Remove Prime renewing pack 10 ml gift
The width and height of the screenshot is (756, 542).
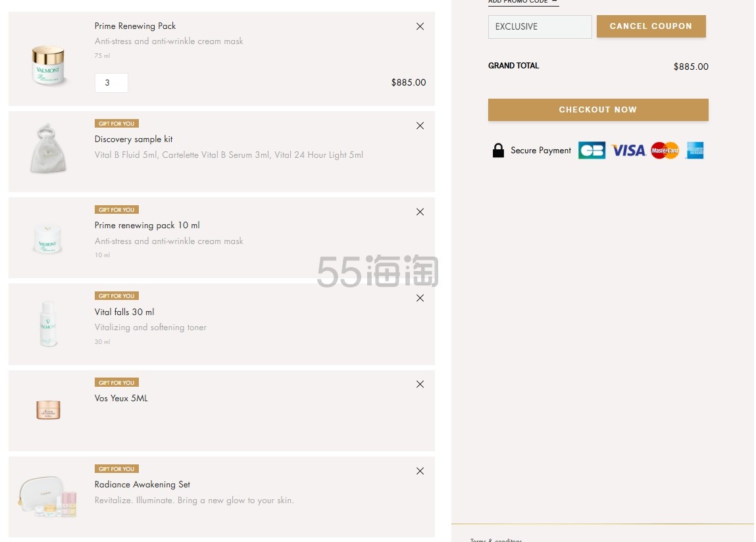[420, 212]
